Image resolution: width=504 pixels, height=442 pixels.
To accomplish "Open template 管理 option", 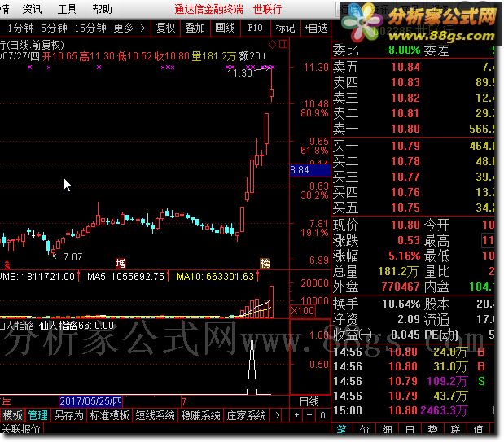I will click(x=37, y=415).
